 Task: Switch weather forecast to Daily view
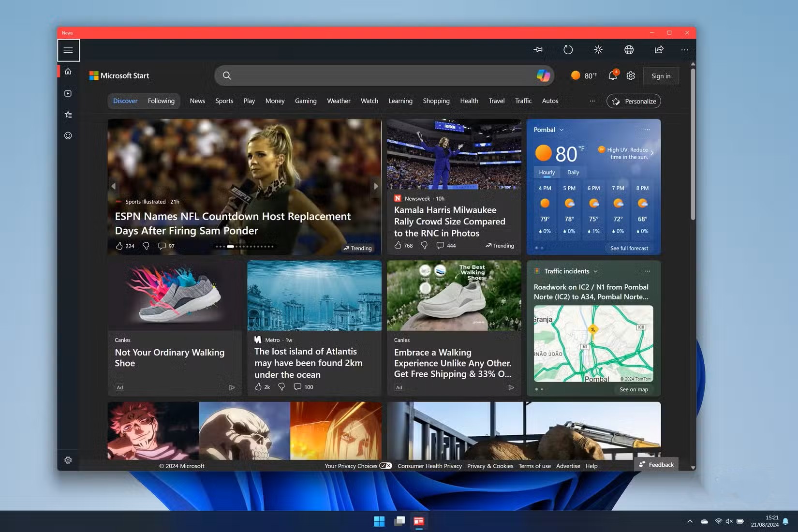pos(573,172)
